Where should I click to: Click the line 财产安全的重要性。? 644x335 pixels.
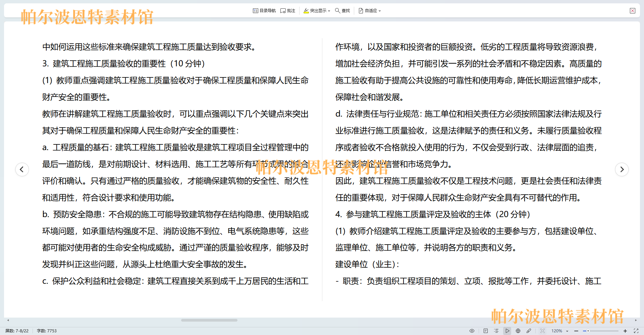tap(76, 97)
